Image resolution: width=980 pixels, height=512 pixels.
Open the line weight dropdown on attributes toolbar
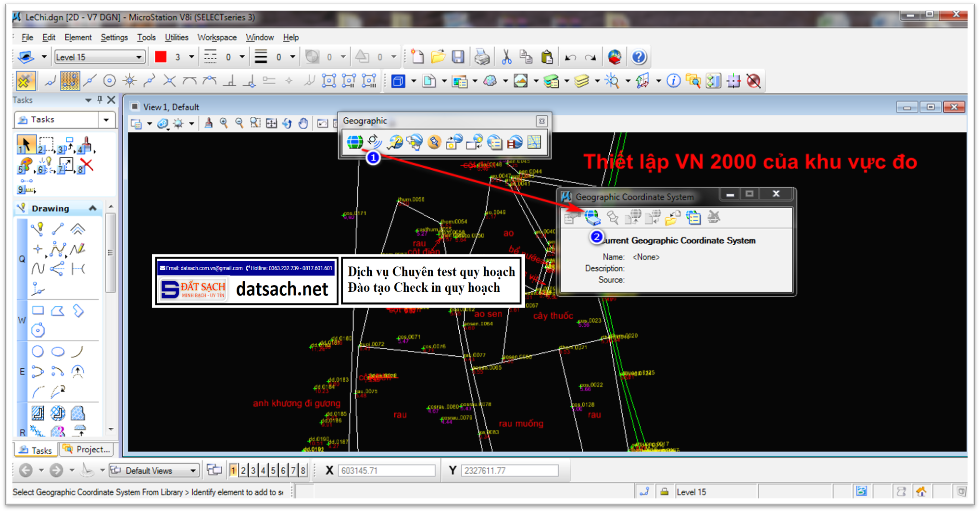292,56
